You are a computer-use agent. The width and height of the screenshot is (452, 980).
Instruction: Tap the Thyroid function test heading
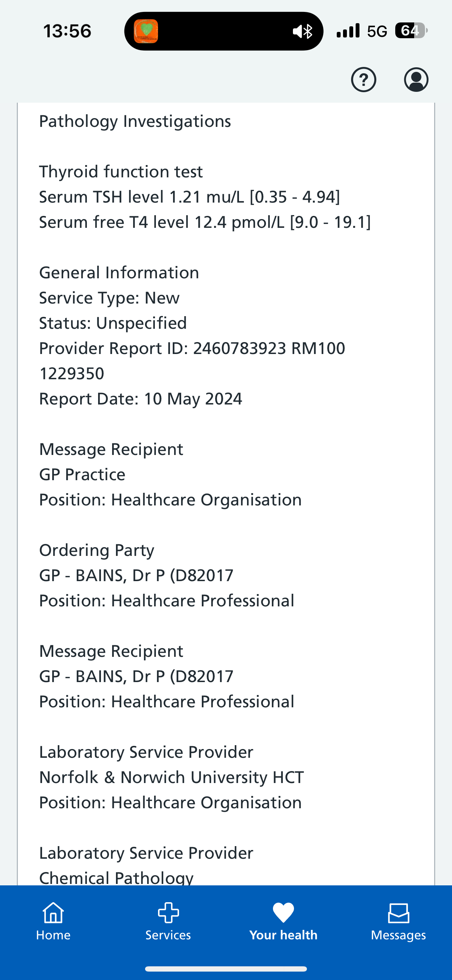click(x=121, y=172)
